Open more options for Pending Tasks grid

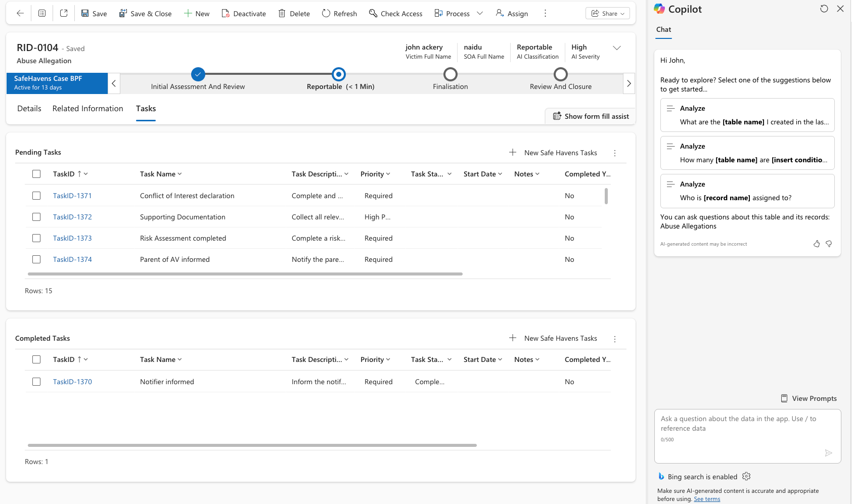615,153
